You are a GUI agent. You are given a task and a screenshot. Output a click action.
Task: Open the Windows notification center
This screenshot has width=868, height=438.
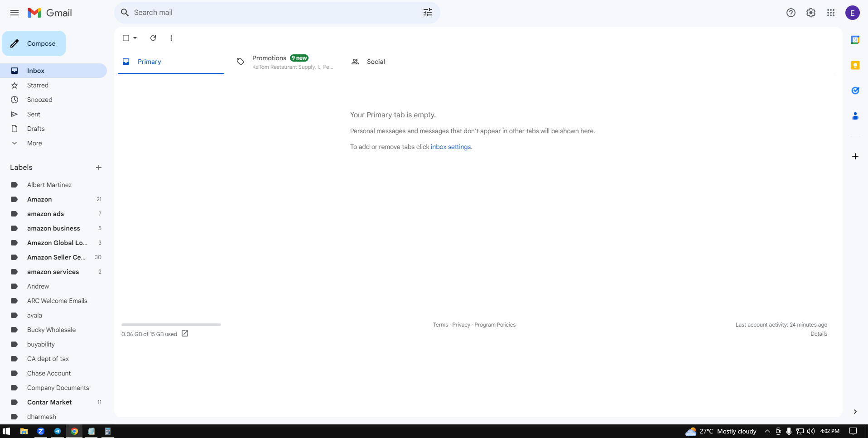pyautogui.click(x=853, y=431)
